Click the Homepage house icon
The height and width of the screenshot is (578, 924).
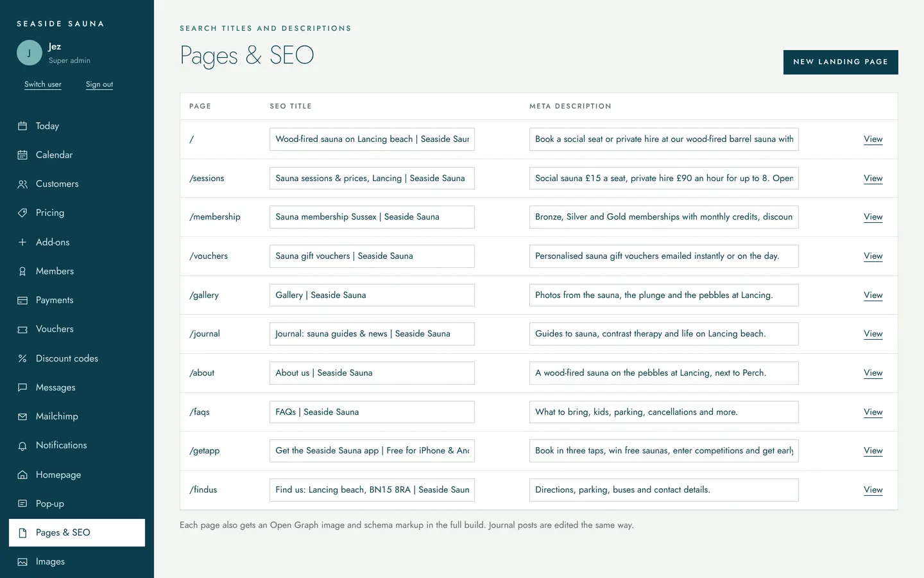[x=22, y=475]
